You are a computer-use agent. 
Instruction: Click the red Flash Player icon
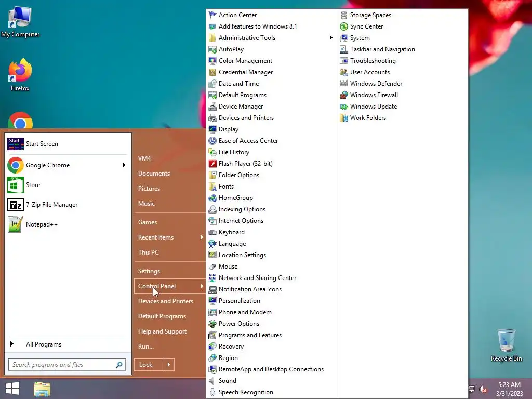tap(212, 164)
